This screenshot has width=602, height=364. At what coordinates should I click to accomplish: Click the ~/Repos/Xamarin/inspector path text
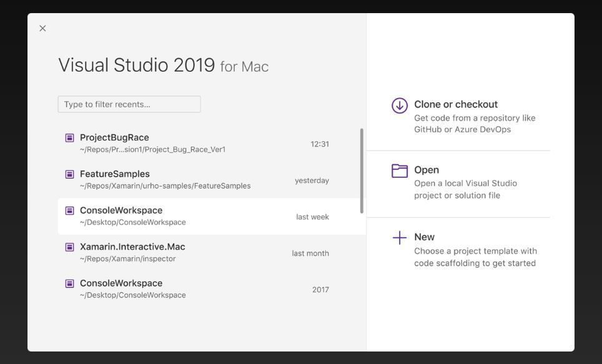(x=127, y=258)
